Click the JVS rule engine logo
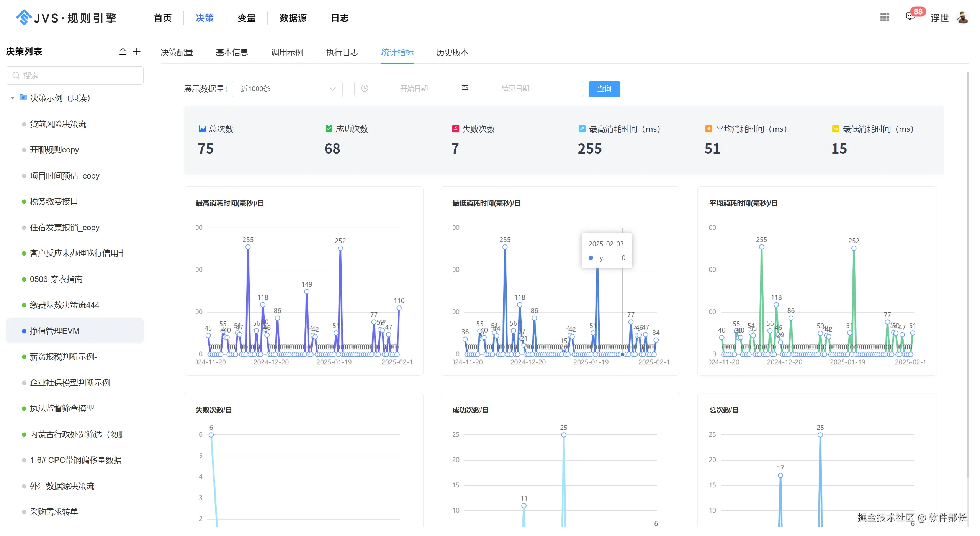The width and height of the screenshot is (980, 536). pos(66,18)
